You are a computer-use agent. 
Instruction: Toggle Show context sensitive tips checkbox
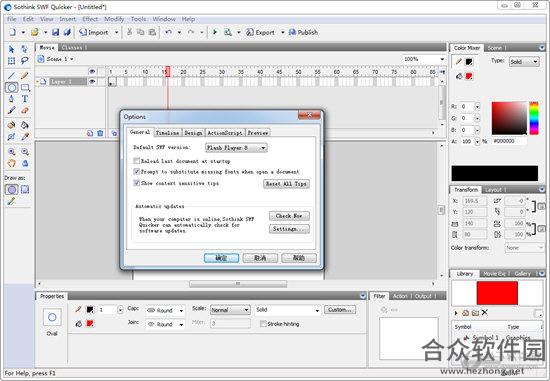point(136,183)
